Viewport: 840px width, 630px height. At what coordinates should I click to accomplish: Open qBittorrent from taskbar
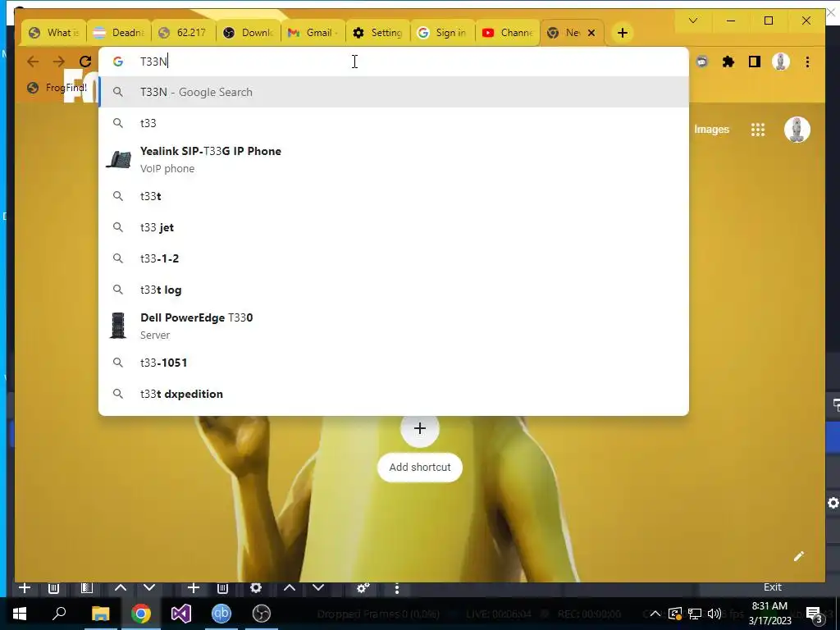(x=221, y=614)
